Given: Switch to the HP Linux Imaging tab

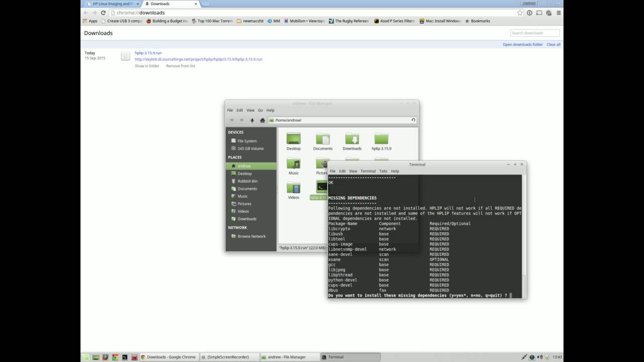Looking at the screenshot, I should coord(113,4).
